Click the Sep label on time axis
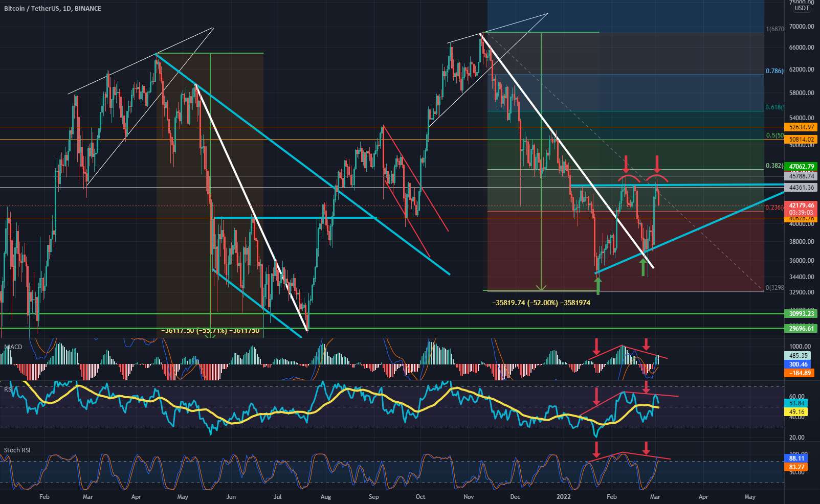The height and width of the screenshot is (504, 820). (374, 496)
